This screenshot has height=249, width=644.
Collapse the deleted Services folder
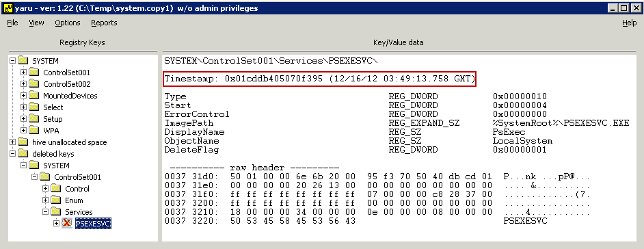45,212
